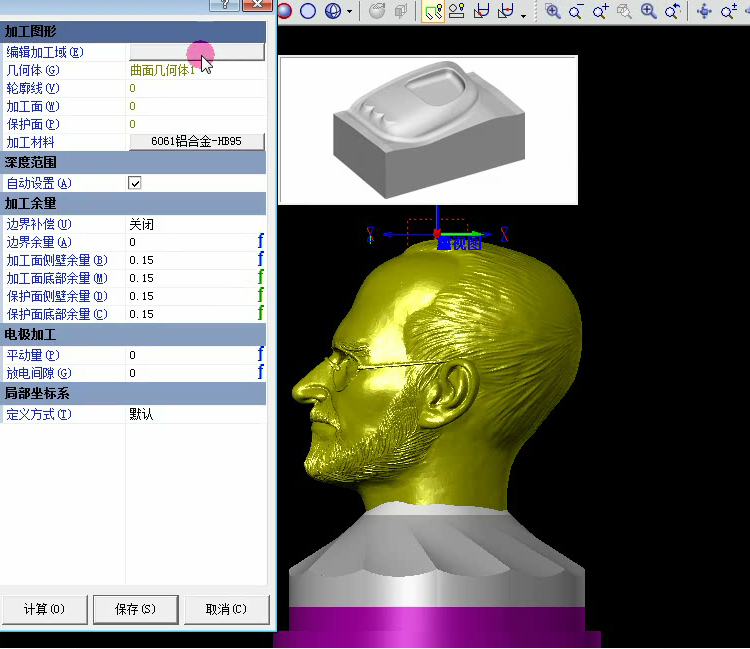Click the 计算(O) button
This screenshot has width=750, height=649.
[44, 609]
